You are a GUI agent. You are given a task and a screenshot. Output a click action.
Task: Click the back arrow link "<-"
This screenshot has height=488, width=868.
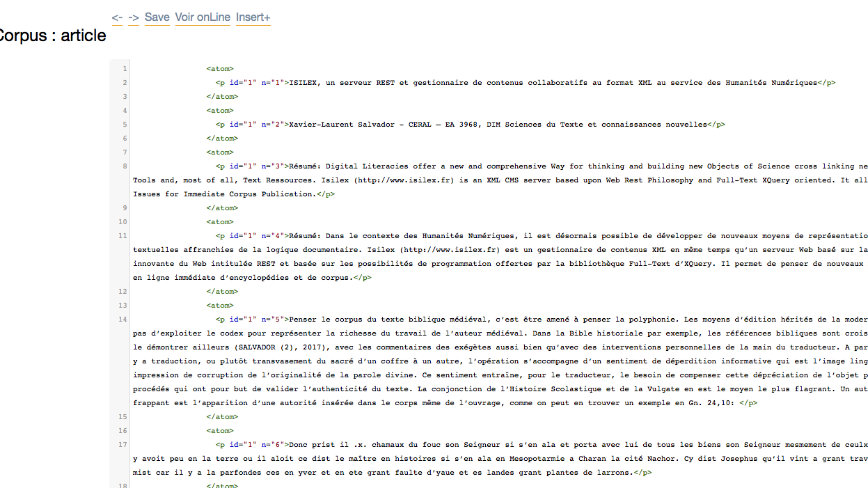coord(117,17)
